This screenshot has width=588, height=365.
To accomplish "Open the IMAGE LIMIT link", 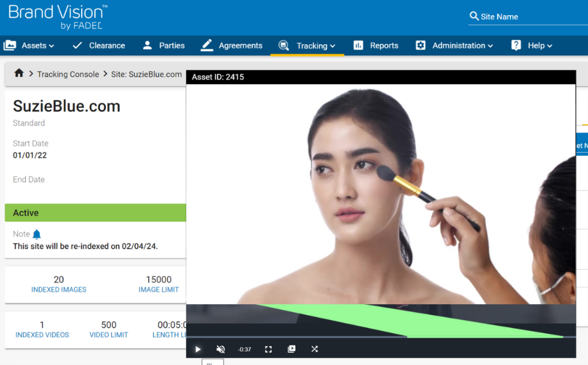I will [158, 290].
